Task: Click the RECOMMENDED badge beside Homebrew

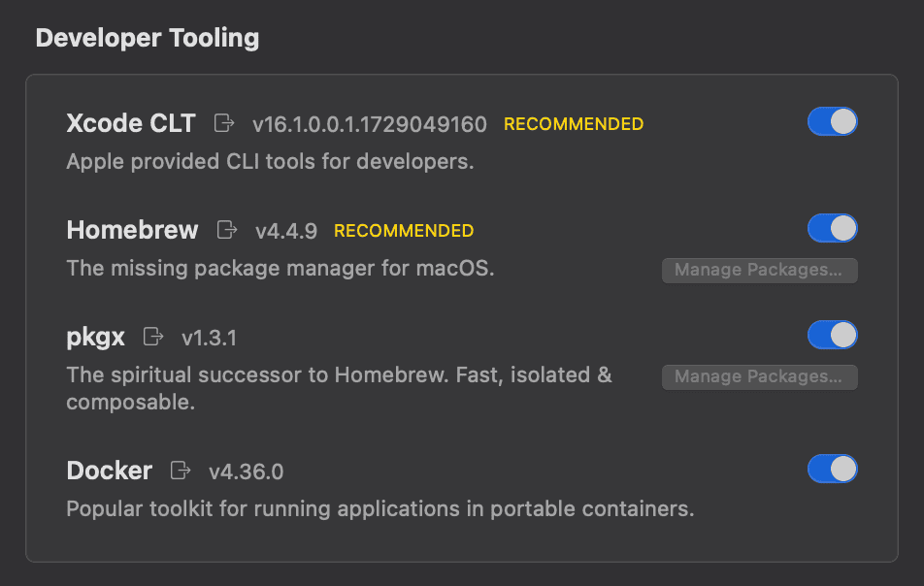Action: tap(404, 231)
